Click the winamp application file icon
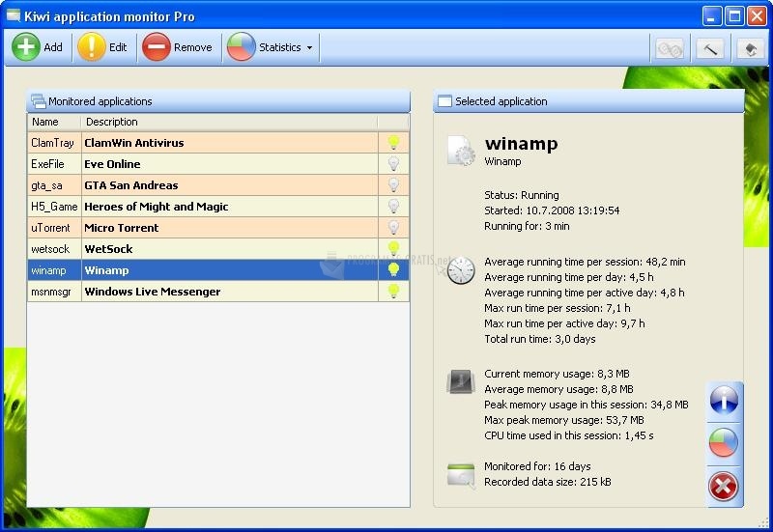 click(462, 151)
